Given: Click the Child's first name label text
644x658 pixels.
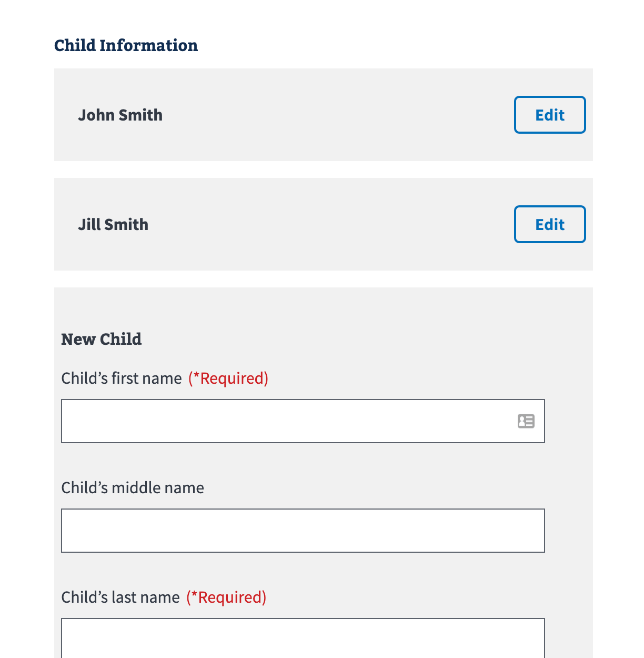Looking at the screenshot, I should (122, 378).
